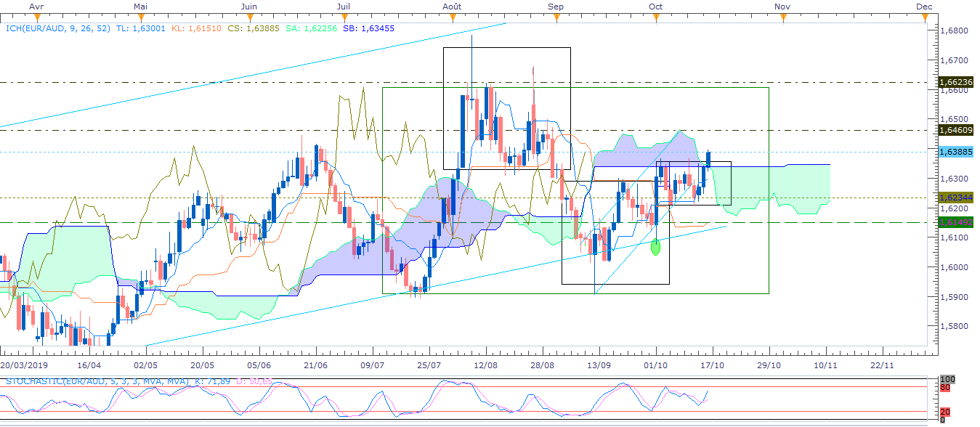
Task: Click the 12/08 date axis label
Action: (x=485, y=367)
